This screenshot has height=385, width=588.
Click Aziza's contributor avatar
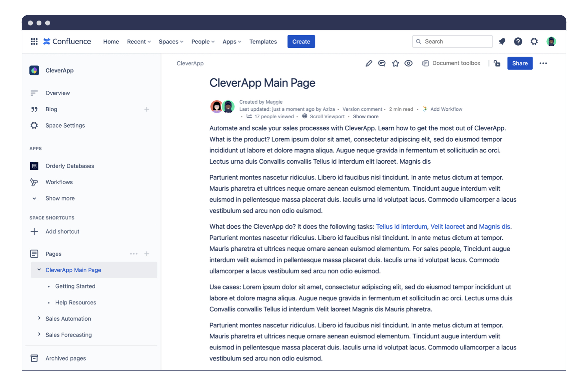(228, 106)
